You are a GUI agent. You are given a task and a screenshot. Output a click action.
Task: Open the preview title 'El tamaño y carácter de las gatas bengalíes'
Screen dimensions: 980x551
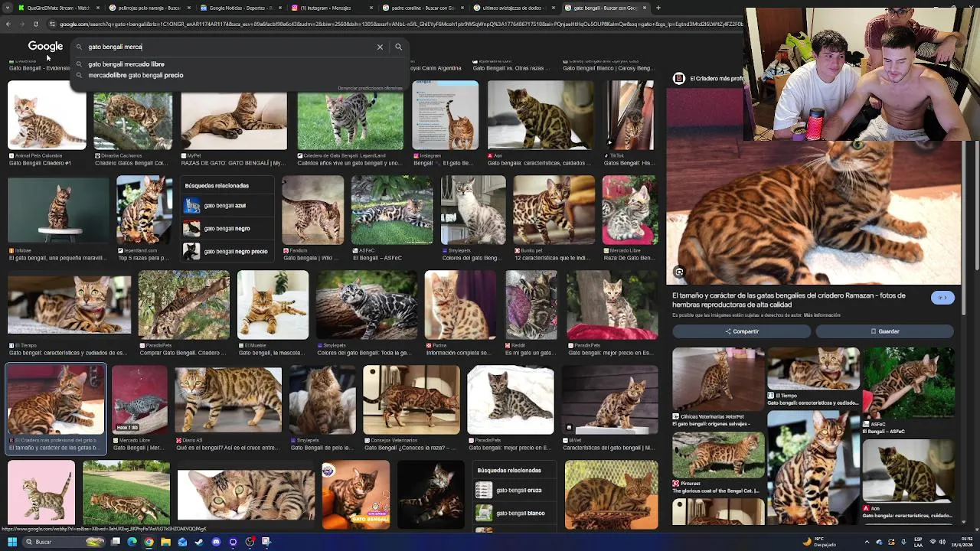click(x=789, y=299)
